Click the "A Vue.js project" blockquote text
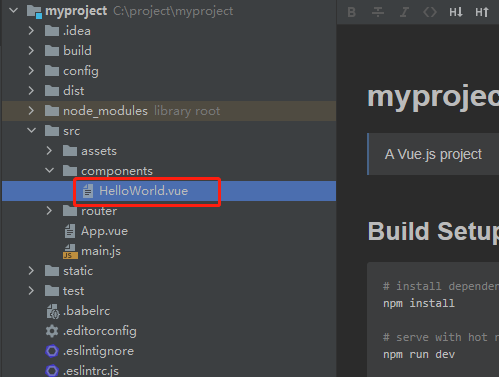 (x=433, y=154)
